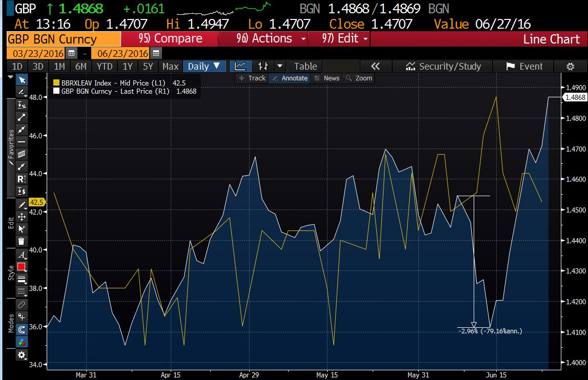Switch to the 5Y range tab
588x380 pixels.
pyautogui.click(x=148, y=67)
